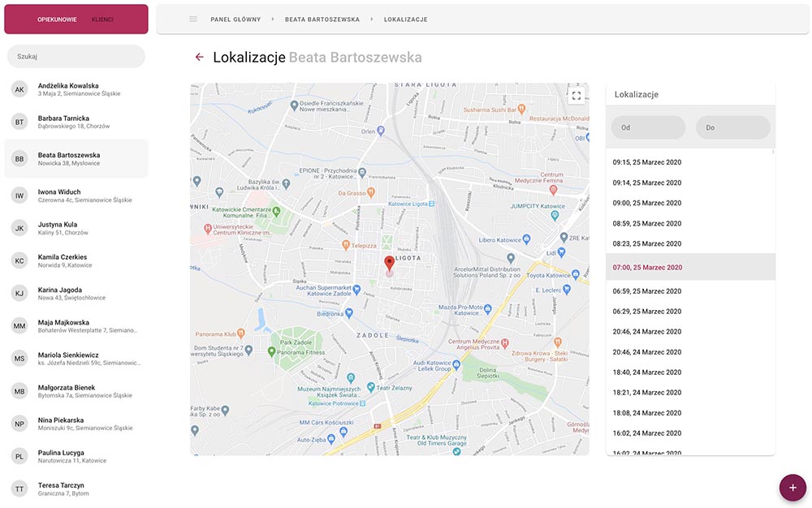Click the AK avatar icon
This screenshot has width=812, height=508.
point(19,89)
